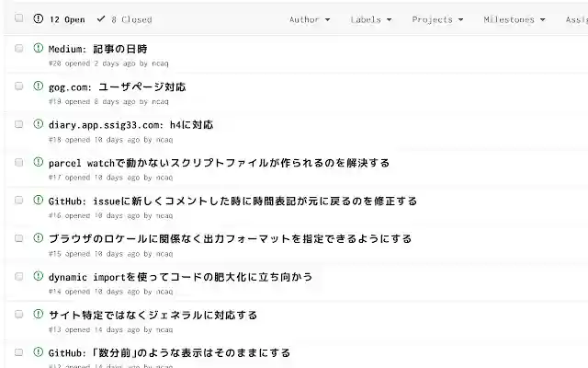
Task: Click the open status icon of issue #16
Action: (x=39, y=200)
